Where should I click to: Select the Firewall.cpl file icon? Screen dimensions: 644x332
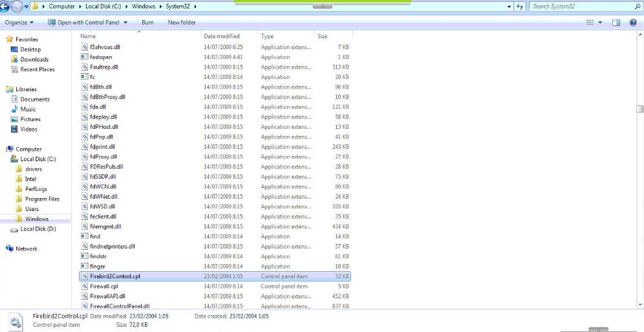85,286
